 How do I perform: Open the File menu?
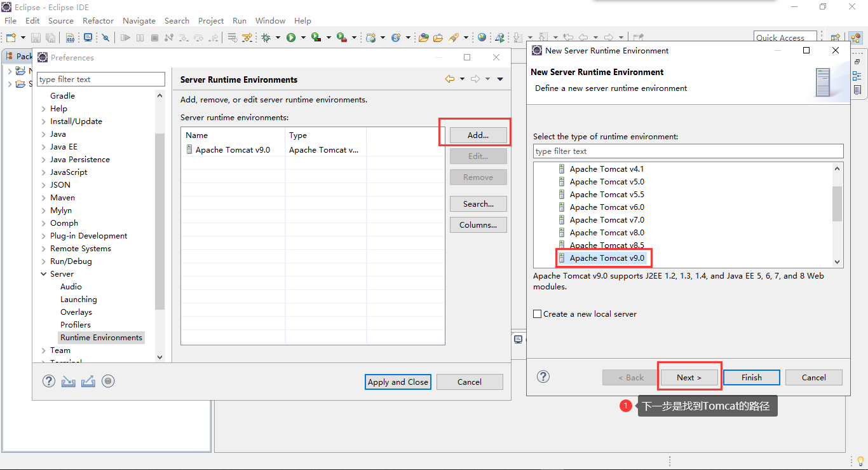[x=10, y=20]
